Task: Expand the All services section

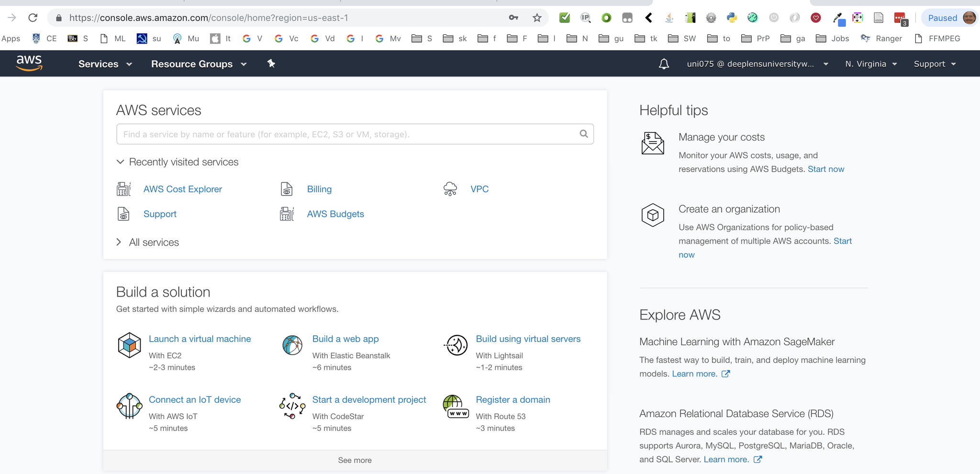Action: point(147,243)
